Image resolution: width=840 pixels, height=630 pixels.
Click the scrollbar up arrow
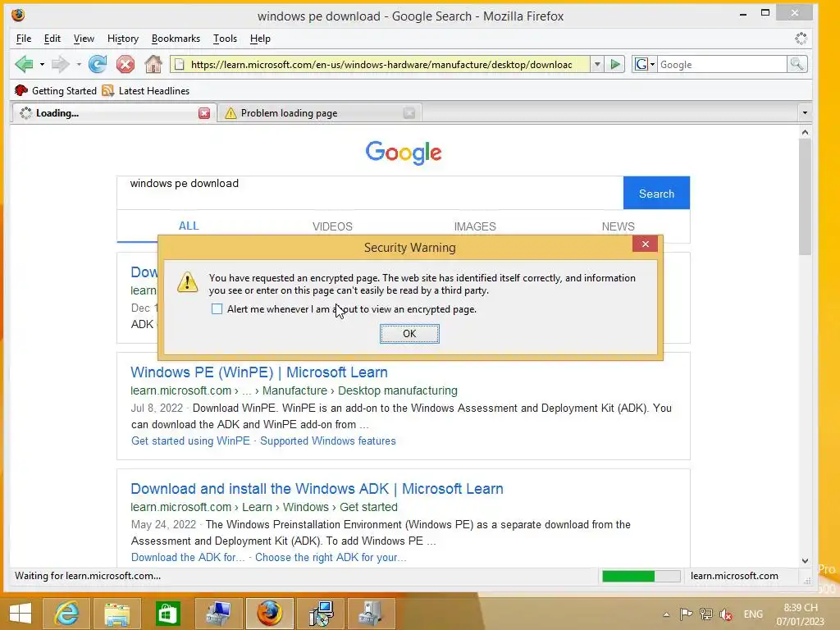click(x=805, y=132)
